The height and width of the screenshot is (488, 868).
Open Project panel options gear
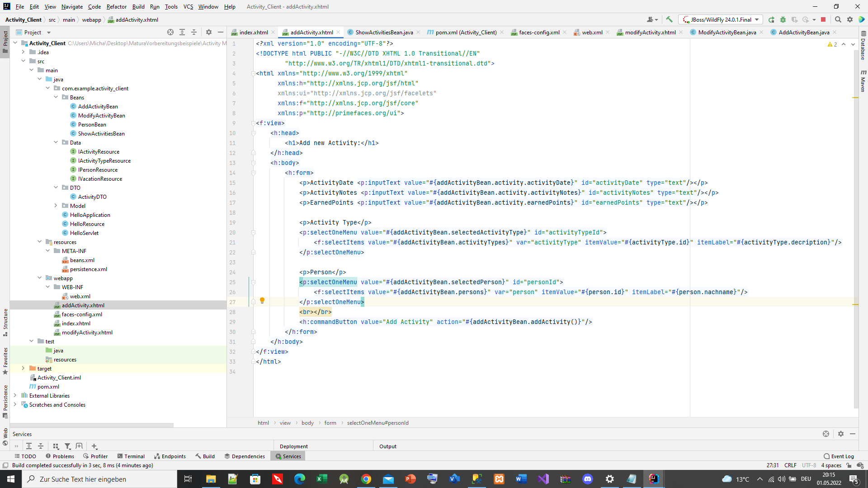(x=208, y=32)
